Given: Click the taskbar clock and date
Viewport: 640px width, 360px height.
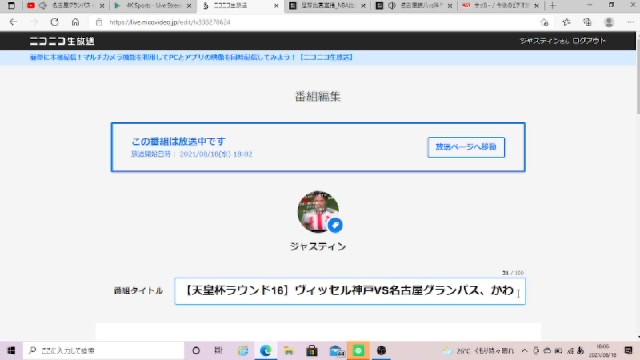Looking at the screenshot, I should pyautogui.click(x=603, y=350).
